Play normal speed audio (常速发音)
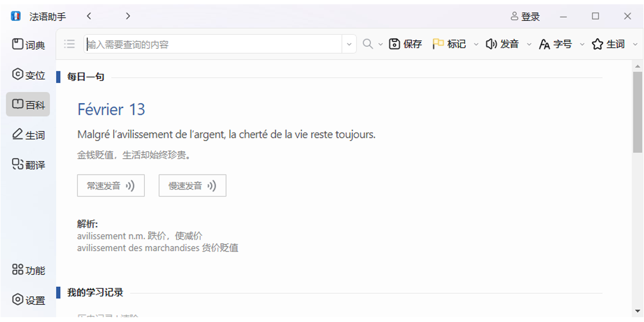 coord(111,186)
